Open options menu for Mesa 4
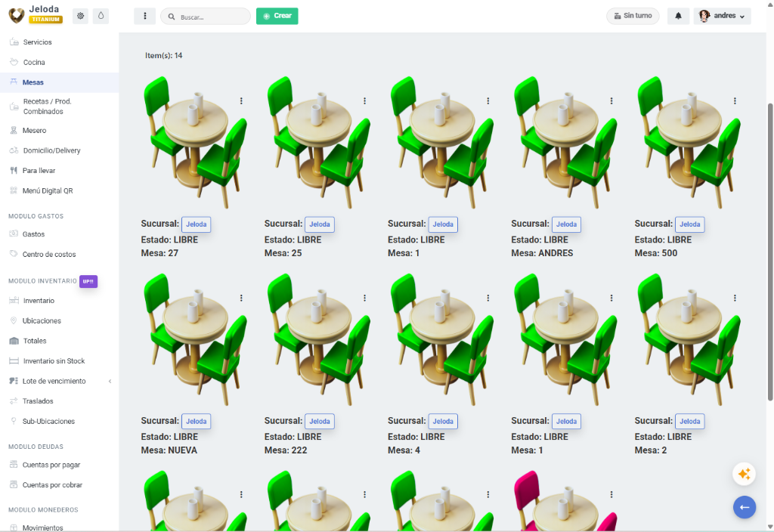The width and height of the screenshot is (774, 532). [x=488, y=298]
